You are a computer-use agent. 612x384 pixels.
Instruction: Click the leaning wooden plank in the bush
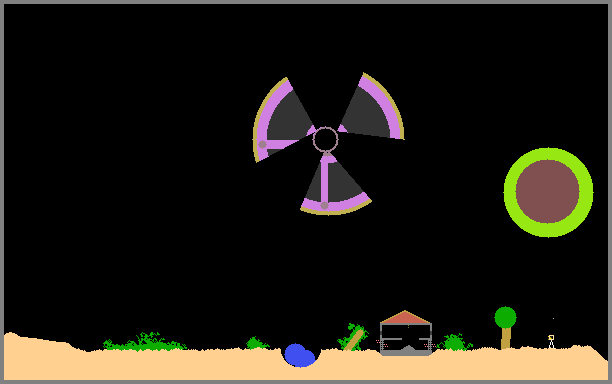pyautogui.click(x=354, y=340)
